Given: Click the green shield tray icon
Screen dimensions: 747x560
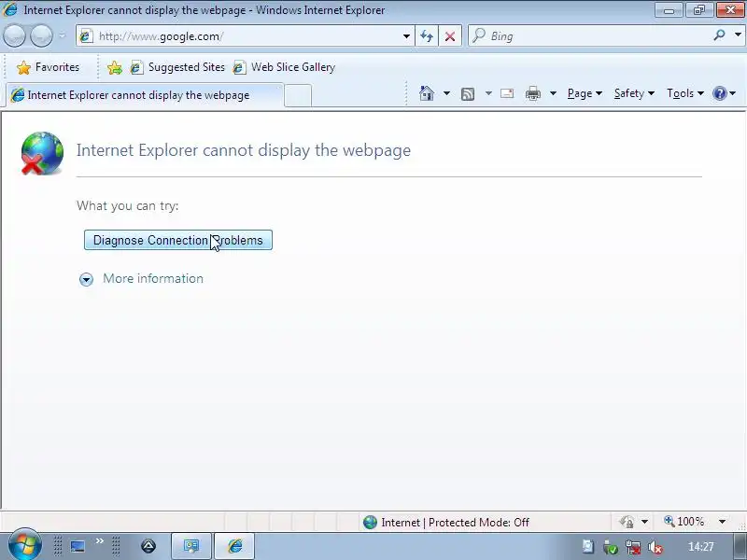Looking at the screenshot, I should click(x=611, y=547).
